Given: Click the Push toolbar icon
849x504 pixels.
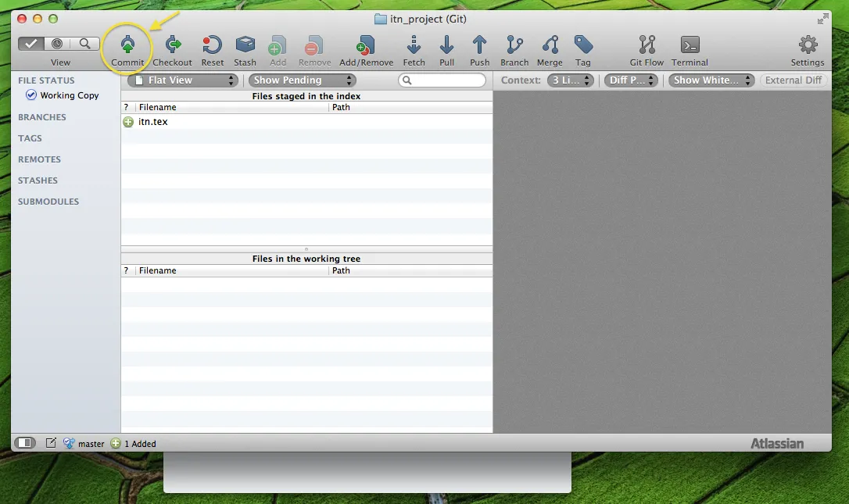Looking at the screenshot, I should (x=479, y=45).
